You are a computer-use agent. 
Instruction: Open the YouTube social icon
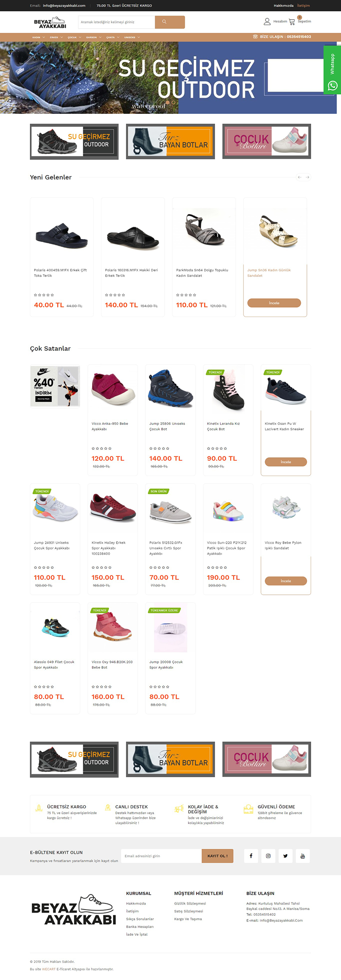point(303,856)
